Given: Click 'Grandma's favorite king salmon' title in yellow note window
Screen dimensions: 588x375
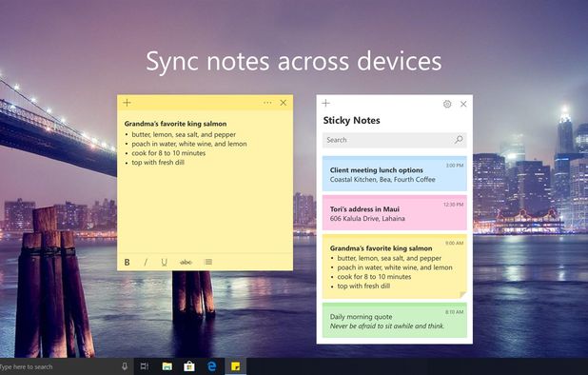Looking at the screenshot, I should [175, 124].
